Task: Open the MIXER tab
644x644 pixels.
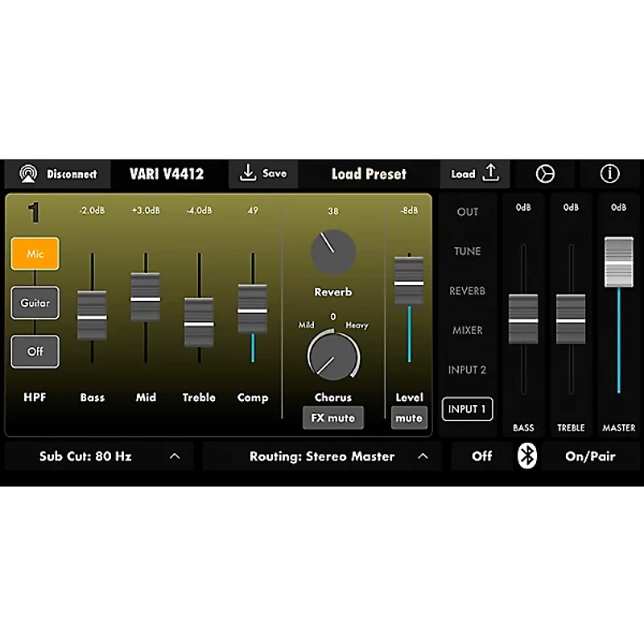Action: click(x=468, y=330)
